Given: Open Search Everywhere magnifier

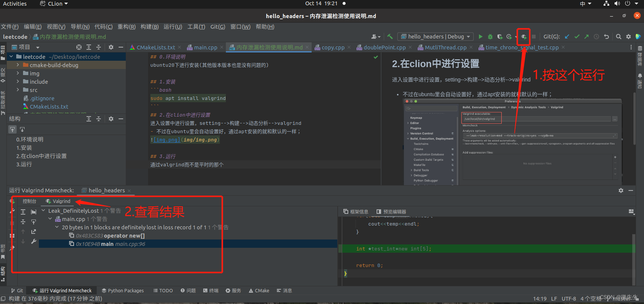Looking at the screenshot, I should point(618,37).
